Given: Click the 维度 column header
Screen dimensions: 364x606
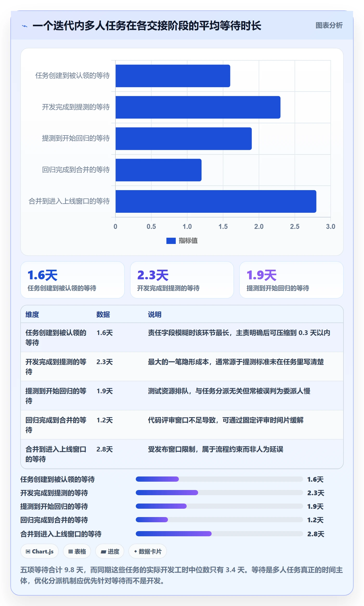Looking at the screenshot, I should 32,314.
